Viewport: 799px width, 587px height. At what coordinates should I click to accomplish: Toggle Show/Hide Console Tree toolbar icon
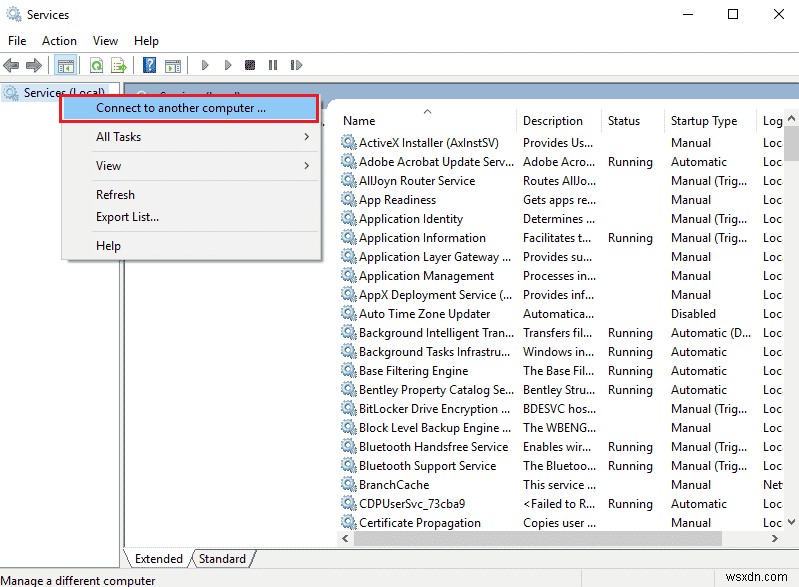(x=65, y=66)
